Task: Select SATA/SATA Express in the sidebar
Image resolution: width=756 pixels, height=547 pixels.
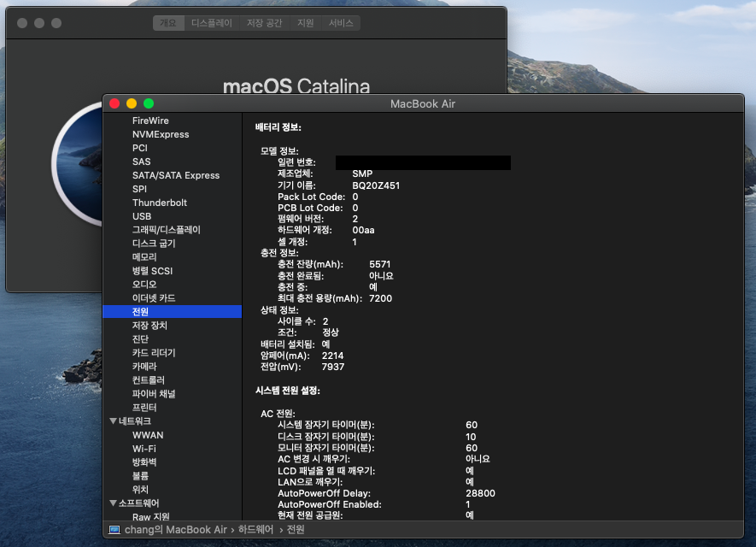Action: coord(176,175)
